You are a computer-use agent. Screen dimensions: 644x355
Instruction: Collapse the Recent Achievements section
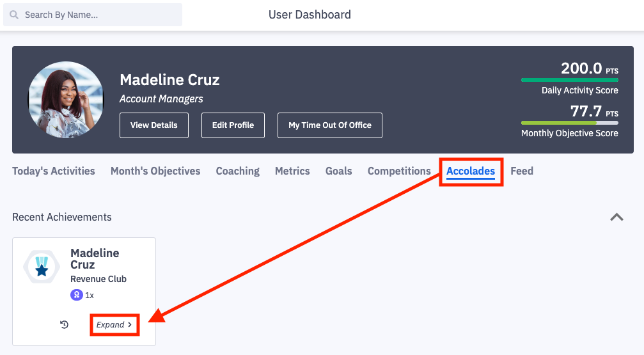click(x=617, y=217)
